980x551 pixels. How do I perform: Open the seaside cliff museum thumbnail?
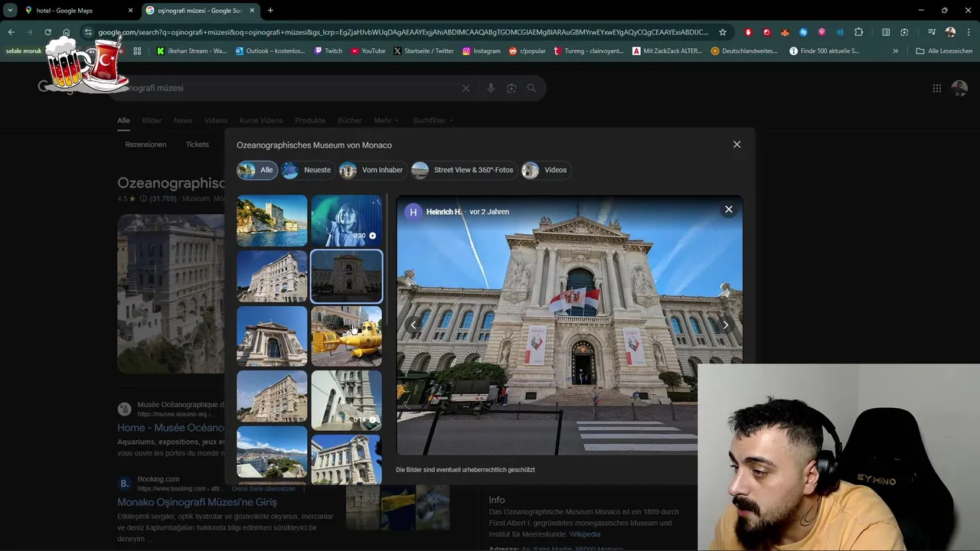(272, 221)
